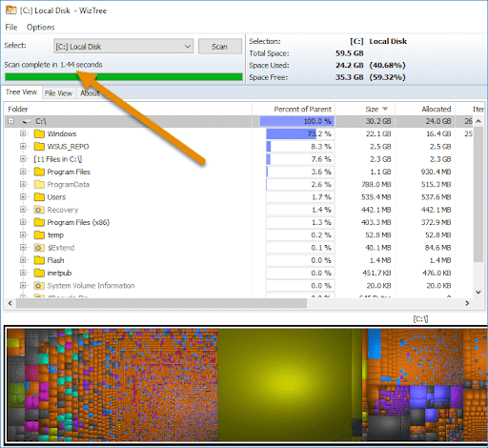Click the Space Used 24.2 GB value
Screen dimensions: 488x448
pyautogui.click(x=350, y=66)
